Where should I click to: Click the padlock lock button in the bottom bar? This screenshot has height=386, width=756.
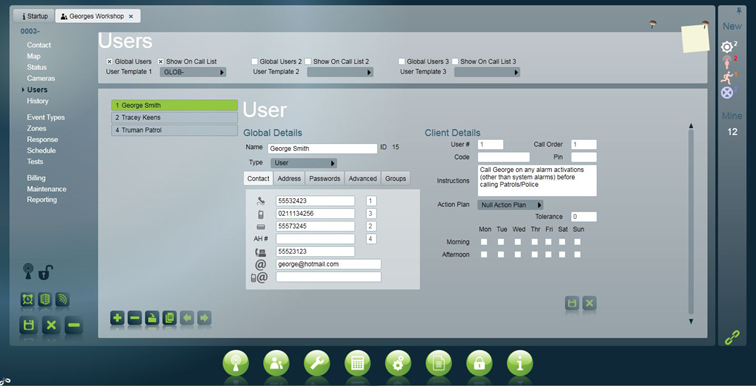point(479,363)
